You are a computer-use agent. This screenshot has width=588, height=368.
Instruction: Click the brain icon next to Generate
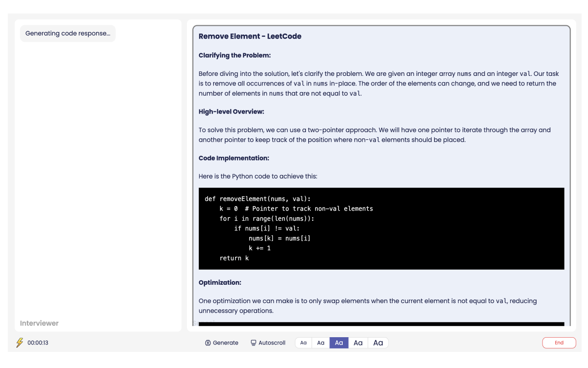[208, 343]
